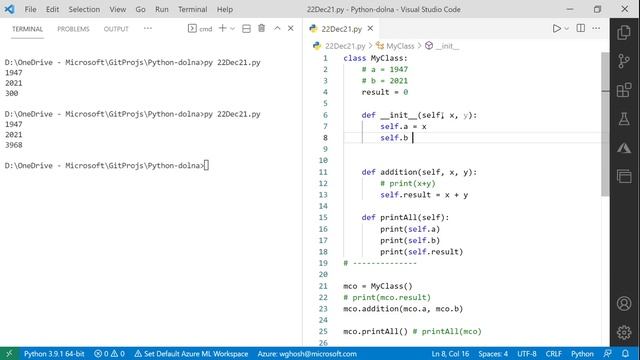640x360 pixels.
Task: Select Python language mode in status bar
Action: (582, 354)
